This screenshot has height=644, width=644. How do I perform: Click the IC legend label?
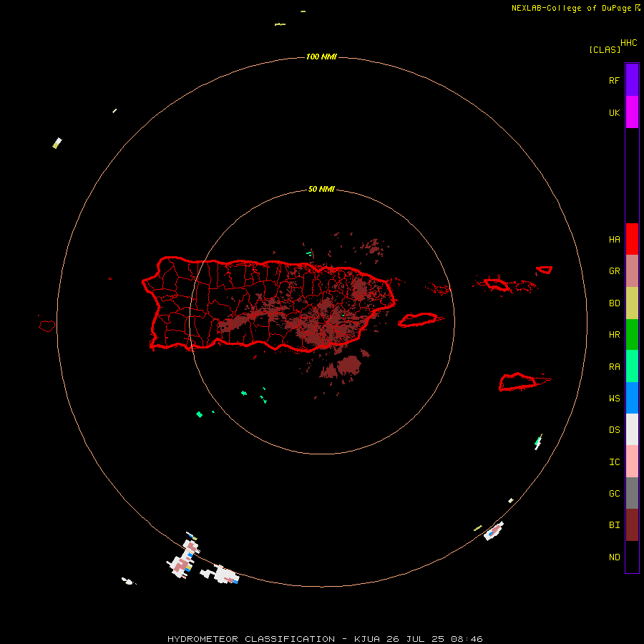point(614,462)
